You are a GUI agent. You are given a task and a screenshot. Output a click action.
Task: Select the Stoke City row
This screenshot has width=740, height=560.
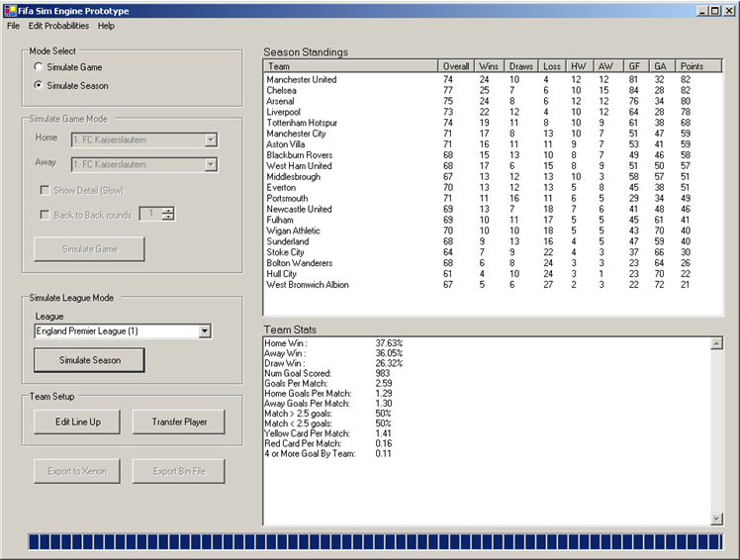[x=493, y=252]
